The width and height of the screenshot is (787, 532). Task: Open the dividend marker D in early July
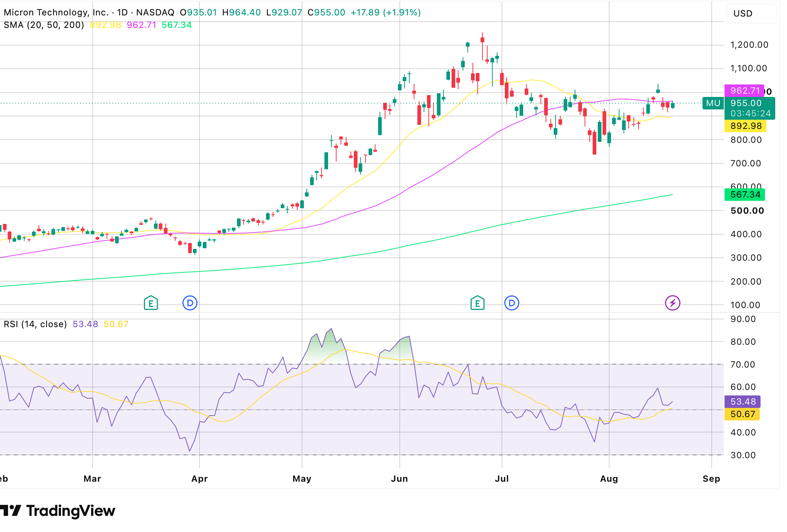click(x=512, y=303)
